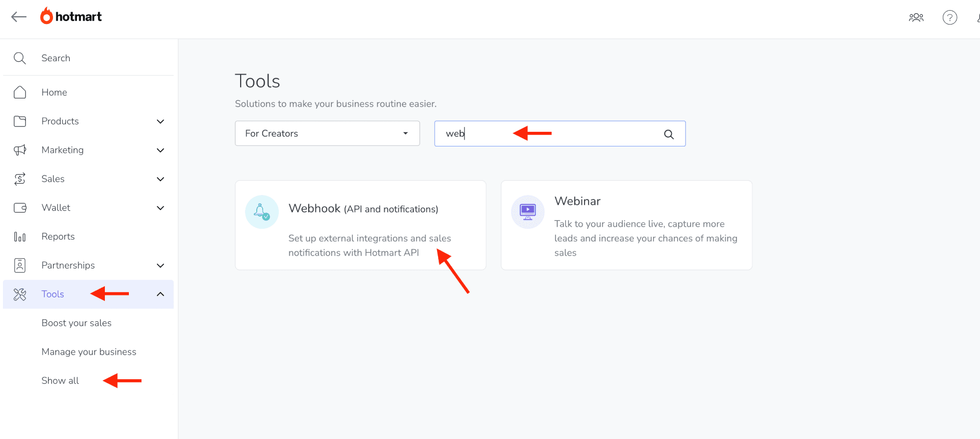Click the Webhook card description text
The height and width of the screenshot is (439, 980).
coord(369,245)
